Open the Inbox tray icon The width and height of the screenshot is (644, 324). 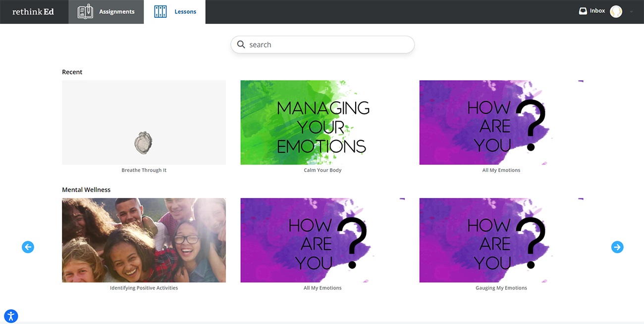point(583,11)
